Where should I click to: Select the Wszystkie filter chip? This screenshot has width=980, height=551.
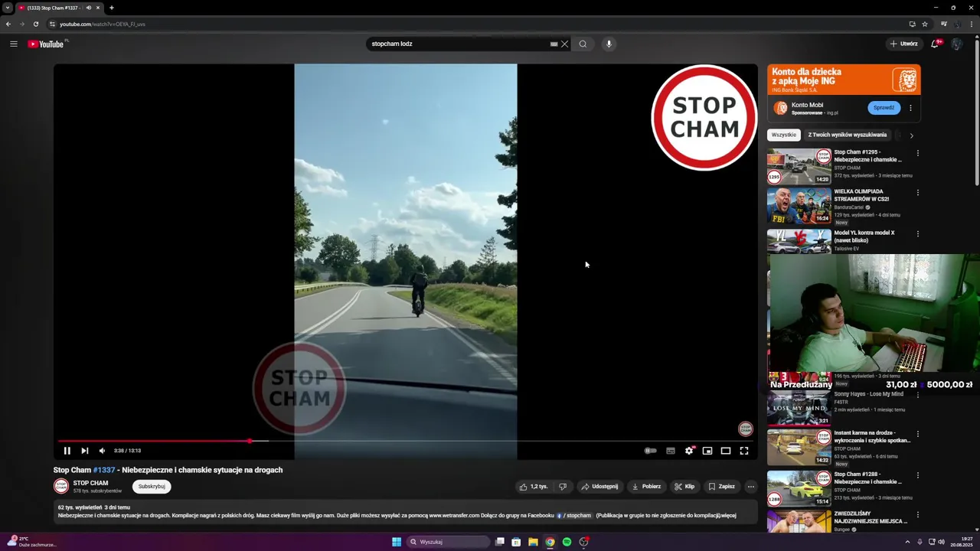(784, 135)
